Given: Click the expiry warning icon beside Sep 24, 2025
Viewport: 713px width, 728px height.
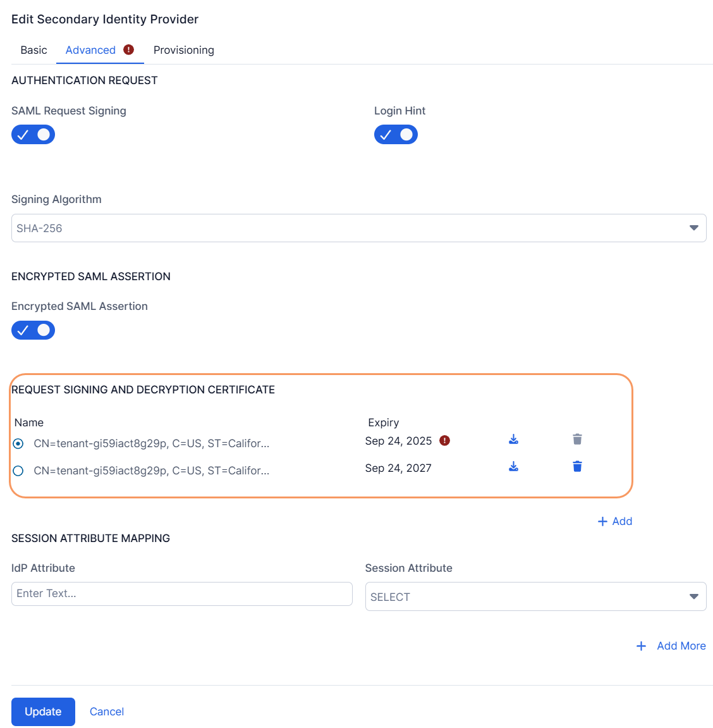Looking at the screenshot, I should (445, 441).
